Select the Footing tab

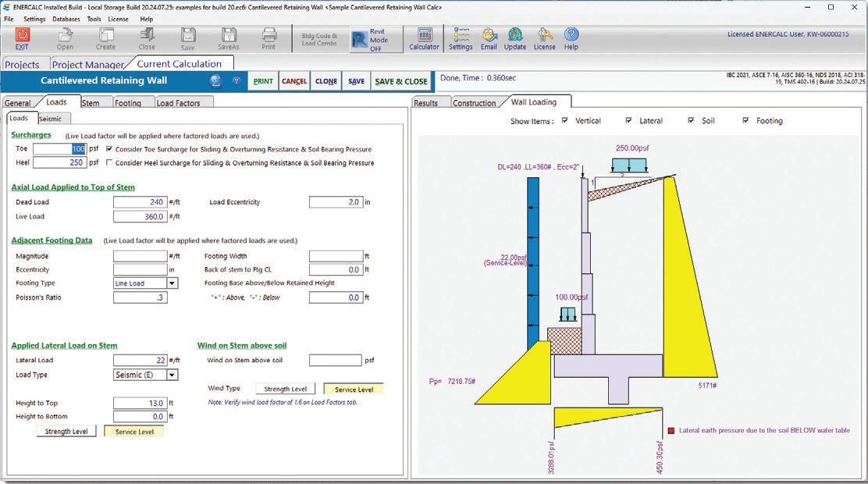click(128, 103)
